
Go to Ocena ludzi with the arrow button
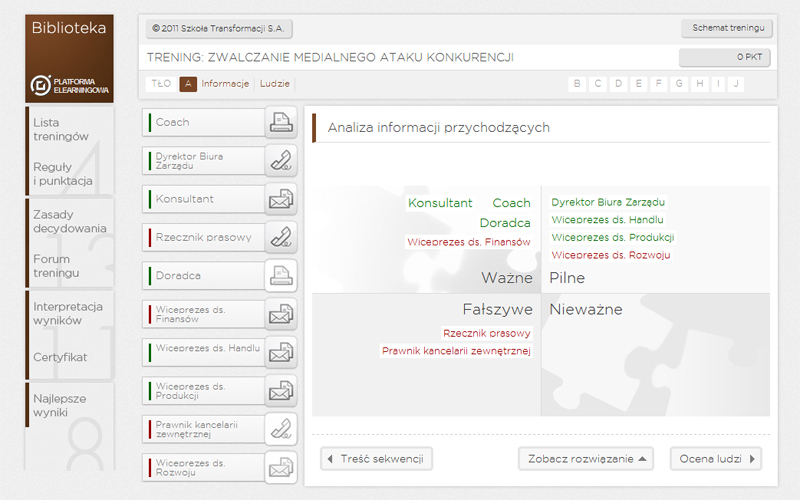[716, 459]
